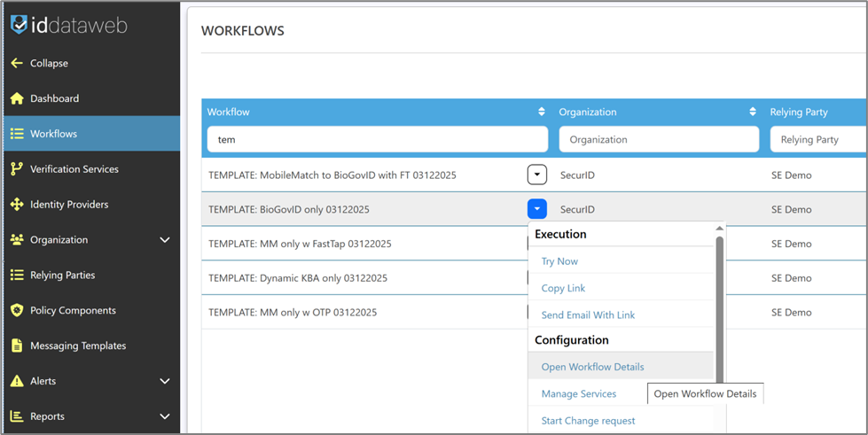Click the Organization filter input field
The height and width of the screenshot is (435, 868).
[659, 139]
